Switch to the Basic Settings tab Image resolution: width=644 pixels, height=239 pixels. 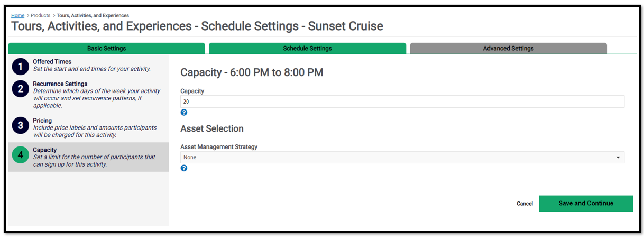pyautogui.click(x=107, y=48)
